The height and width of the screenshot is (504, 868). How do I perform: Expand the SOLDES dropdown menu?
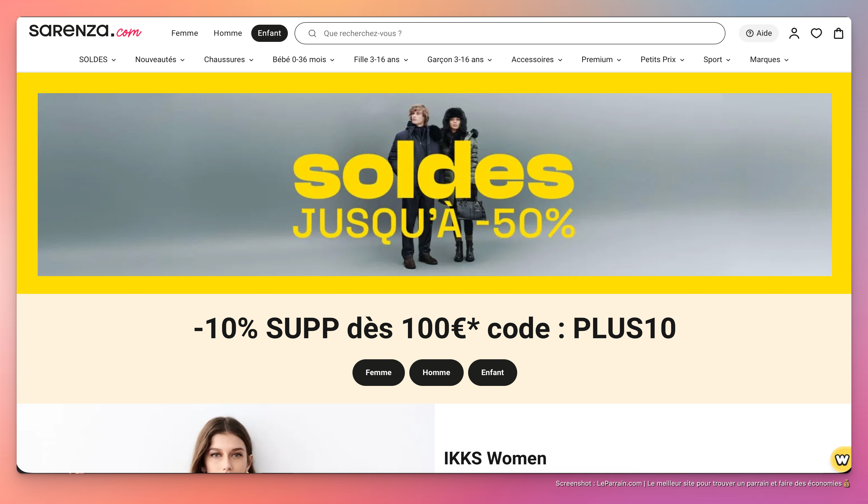pos(98,60)
